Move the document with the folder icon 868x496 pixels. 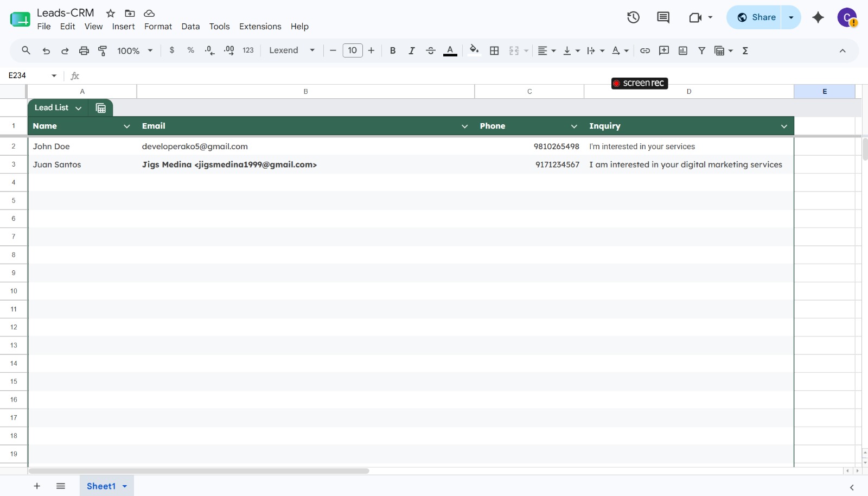(130, 13)
